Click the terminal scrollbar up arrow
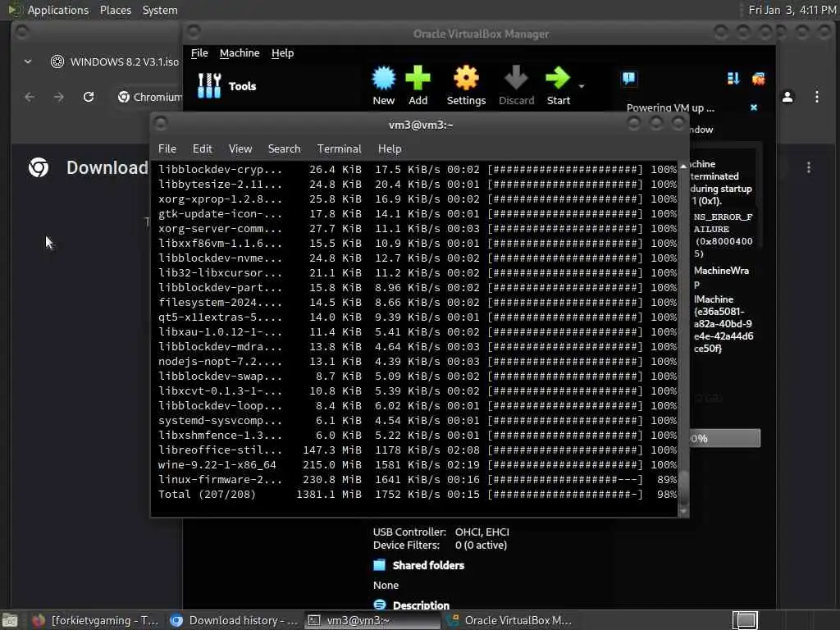840x630 pixels. 683,167
